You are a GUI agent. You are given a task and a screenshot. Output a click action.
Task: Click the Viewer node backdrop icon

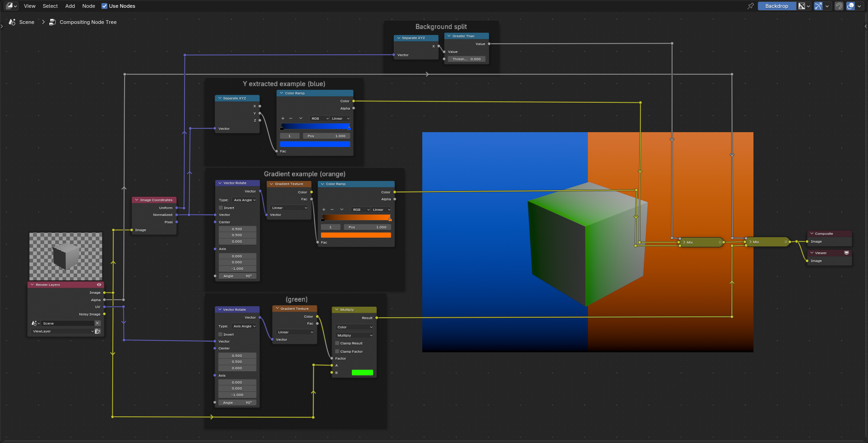(x=846, y=253)
